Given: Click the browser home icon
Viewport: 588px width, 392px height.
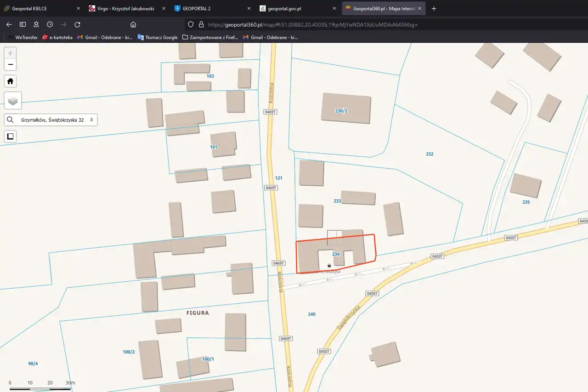Looking at the screenshot, I should (x=133, y=24).
